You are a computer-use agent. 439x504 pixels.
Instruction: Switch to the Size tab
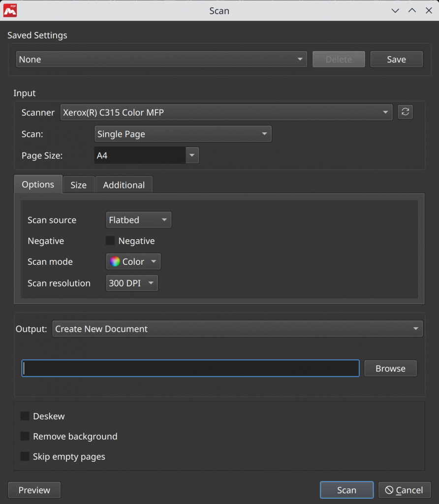[x=78, y=185]
